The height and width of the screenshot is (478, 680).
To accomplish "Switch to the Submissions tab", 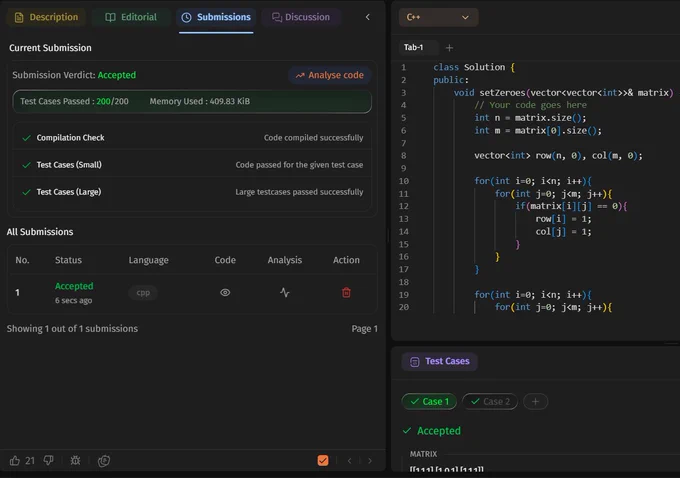I will coord(216,17).
